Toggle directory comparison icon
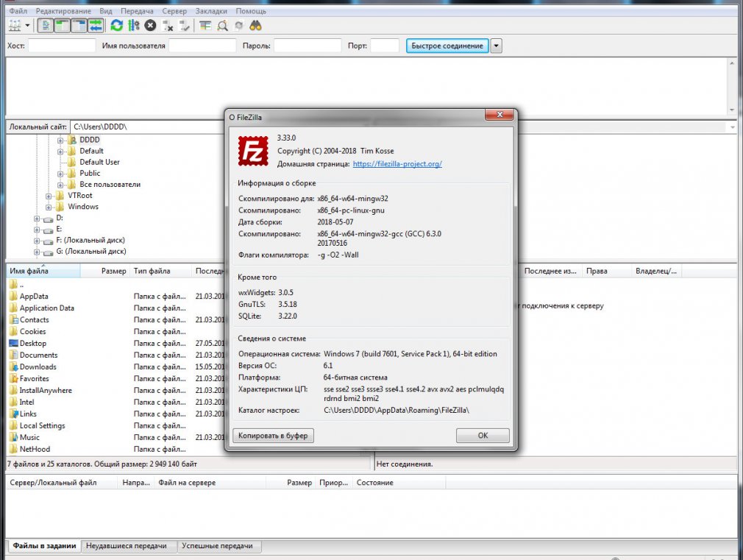Screen dimensions: 743x560 pos(222,26)
